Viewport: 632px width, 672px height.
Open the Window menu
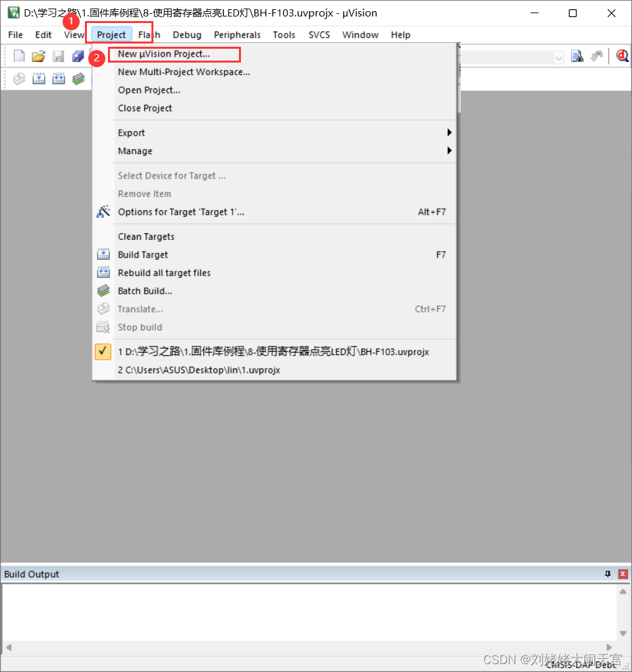(x=360, y=35)
